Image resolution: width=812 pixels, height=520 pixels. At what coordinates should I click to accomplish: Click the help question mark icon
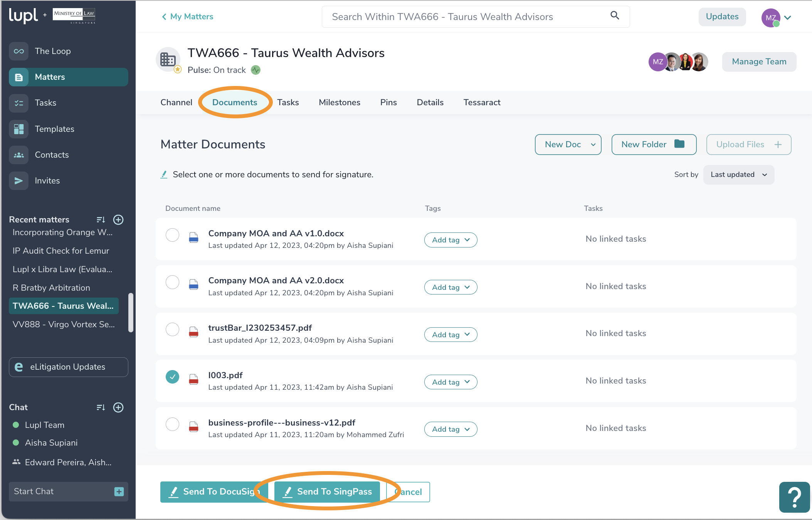(794, 497)
